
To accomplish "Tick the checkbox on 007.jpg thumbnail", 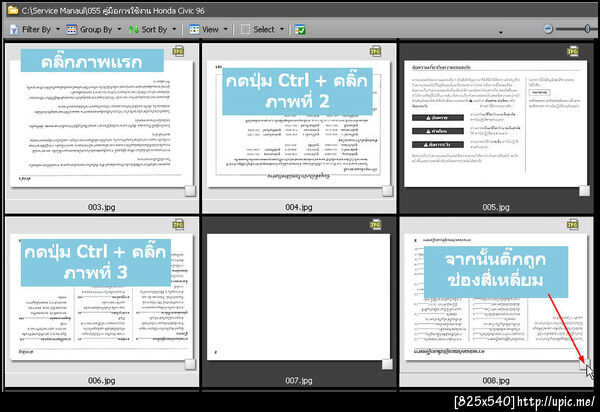I will [x=387, y=364].
